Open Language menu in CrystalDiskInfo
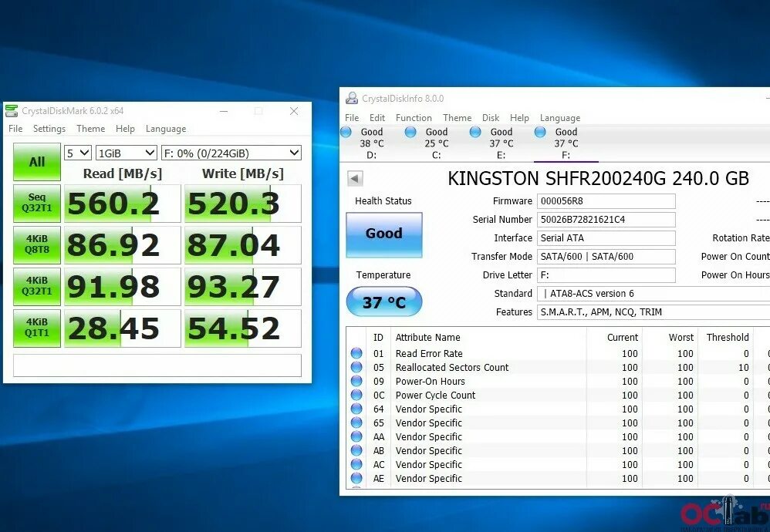 pos(560,118)
